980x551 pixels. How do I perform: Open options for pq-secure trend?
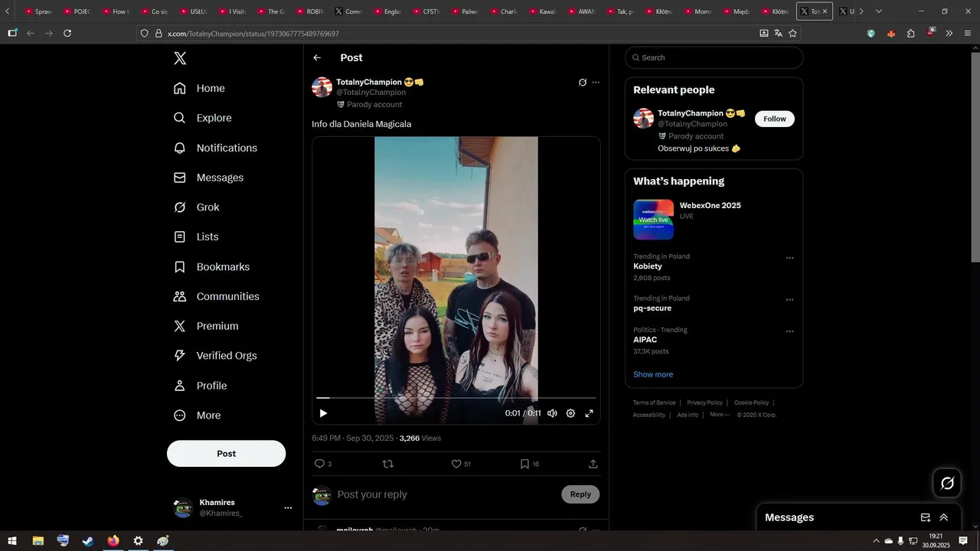point(789,300)
